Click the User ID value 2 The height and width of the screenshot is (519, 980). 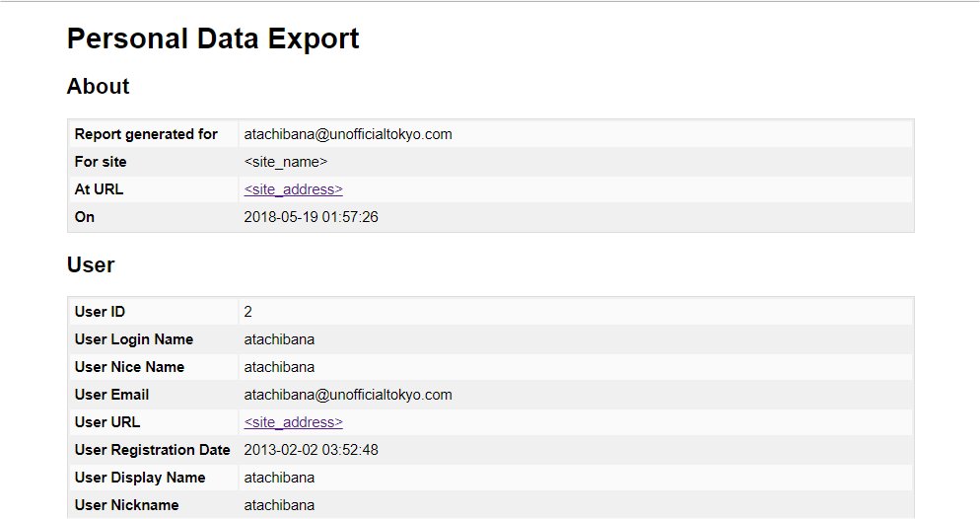[x=248, y=312]
